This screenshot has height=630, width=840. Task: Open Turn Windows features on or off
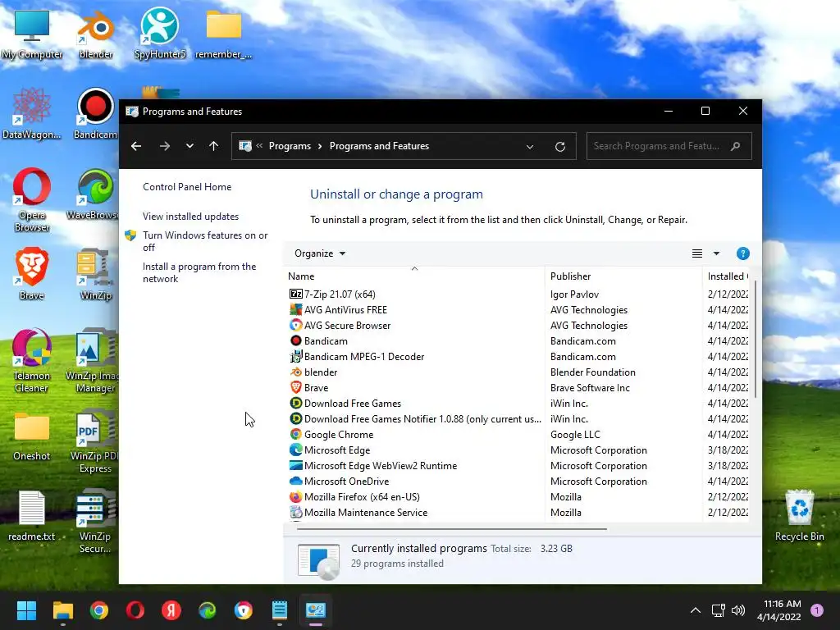click(x=205, y=241)
